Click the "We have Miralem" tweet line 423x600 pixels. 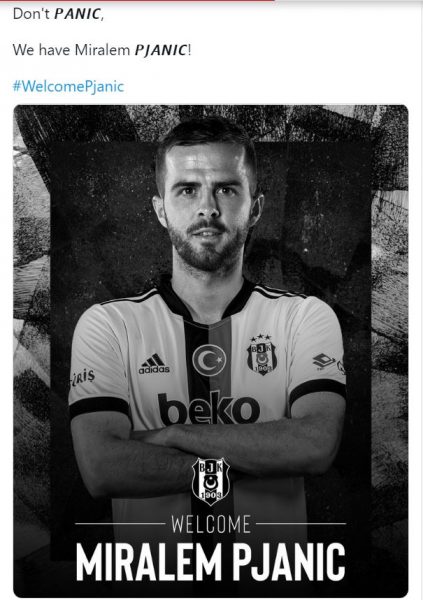point(102,50)
